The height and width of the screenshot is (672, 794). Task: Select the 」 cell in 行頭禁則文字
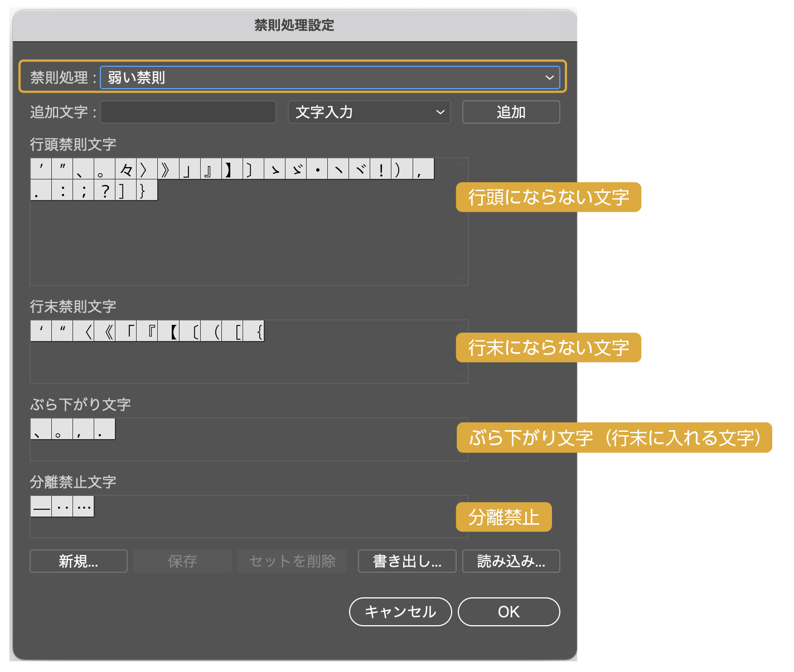pyautogui.click(x=190, y=169)
